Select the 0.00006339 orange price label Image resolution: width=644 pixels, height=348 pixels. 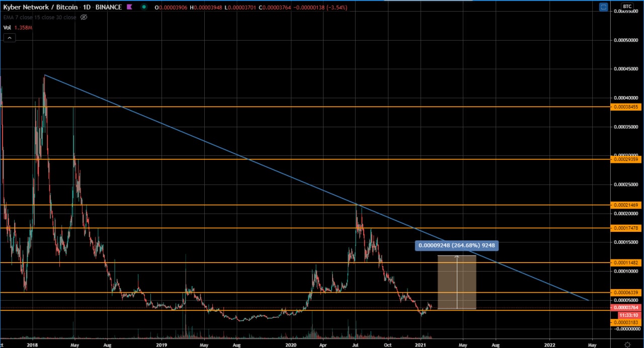coord(627,292)
